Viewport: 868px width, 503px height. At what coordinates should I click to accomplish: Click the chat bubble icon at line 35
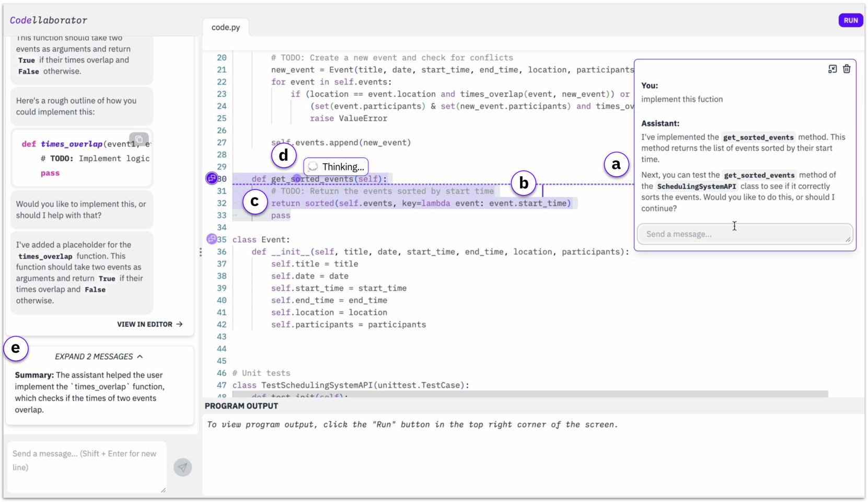click(212, 239)
